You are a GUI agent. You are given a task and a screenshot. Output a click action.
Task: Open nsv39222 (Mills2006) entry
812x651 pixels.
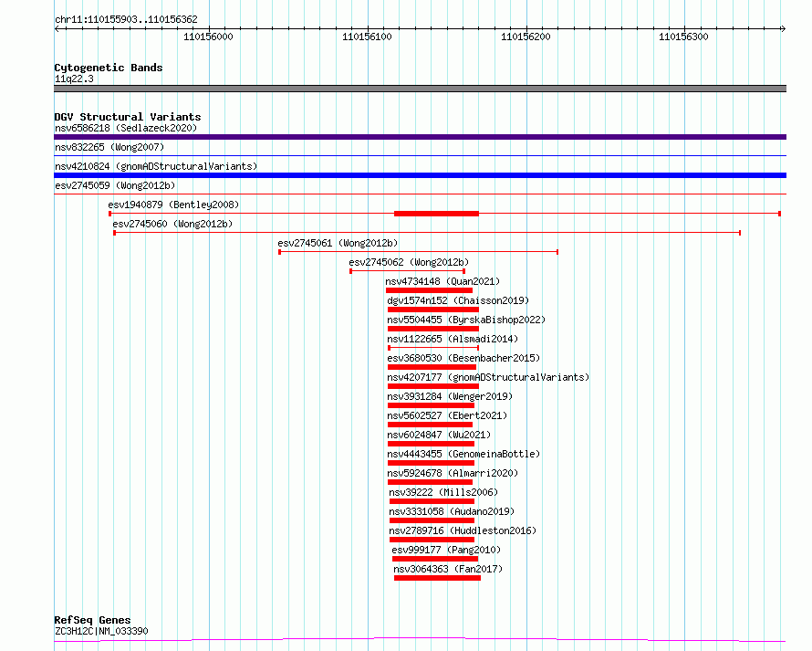(x=443, y=492)
